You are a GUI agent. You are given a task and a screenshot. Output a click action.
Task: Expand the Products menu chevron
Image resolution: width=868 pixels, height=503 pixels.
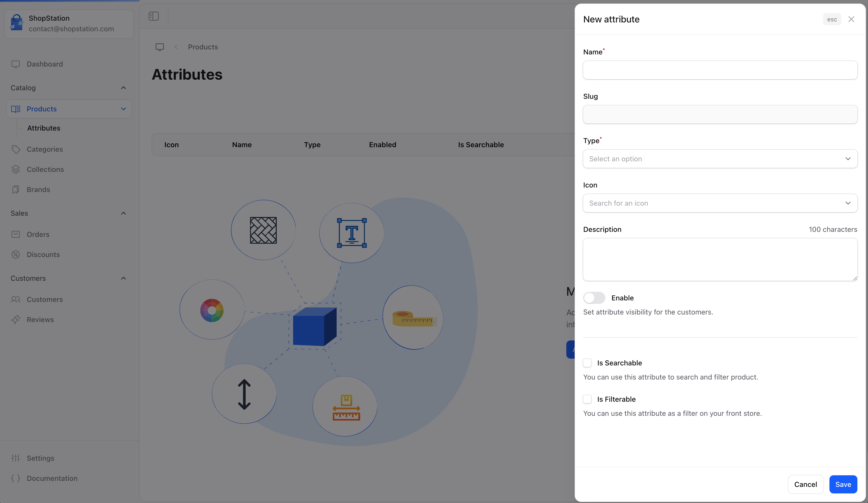(x=123, y=109)
